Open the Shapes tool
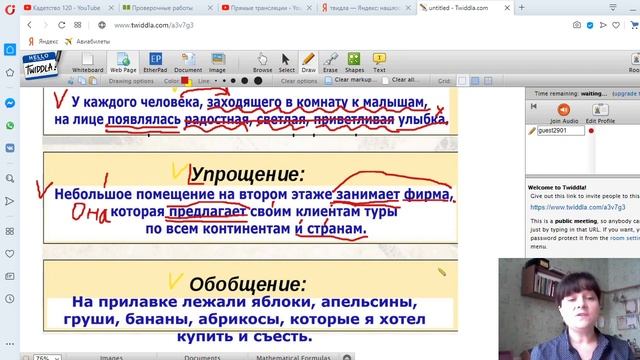The height and width of the screenshot is (360, 640). [354, 62]
